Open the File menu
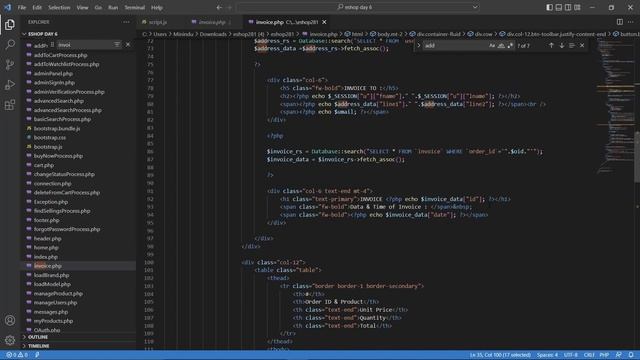Image resolution: width=640 pixels, height=360 pixels. (x=22, y=7)
